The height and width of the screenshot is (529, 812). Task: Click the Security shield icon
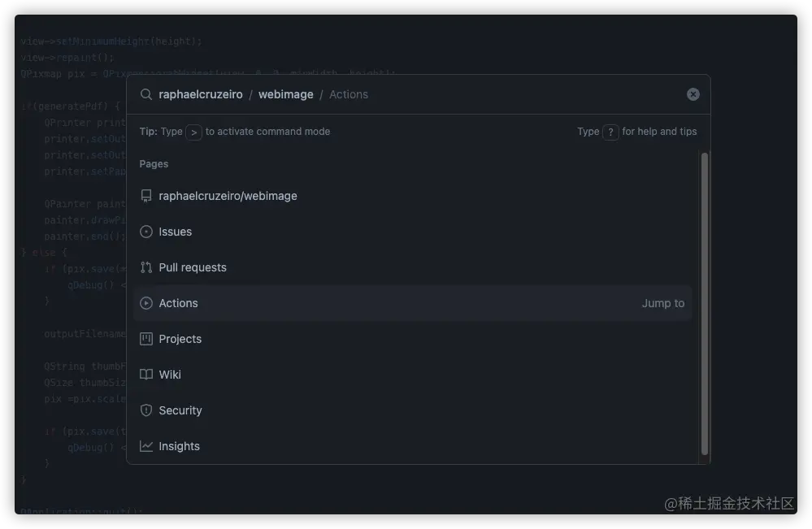146,410
